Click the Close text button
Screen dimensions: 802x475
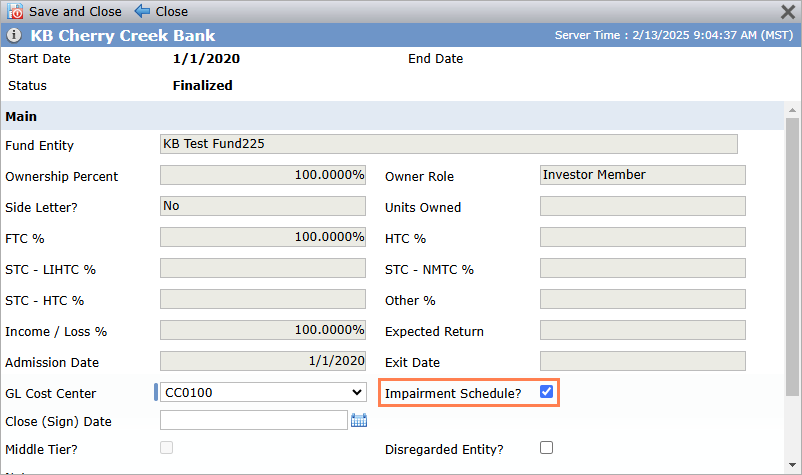171,11
